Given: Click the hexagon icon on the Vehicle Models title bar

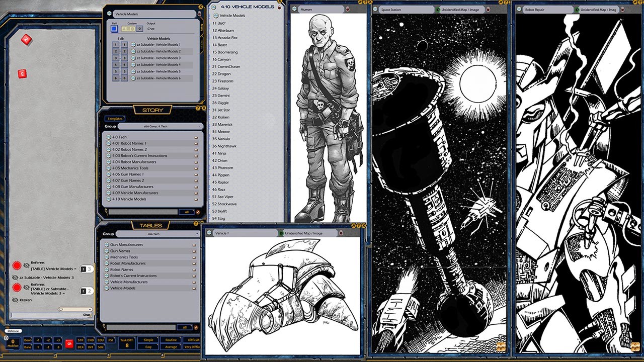Looking at the screenshot, I should point(109,14).
